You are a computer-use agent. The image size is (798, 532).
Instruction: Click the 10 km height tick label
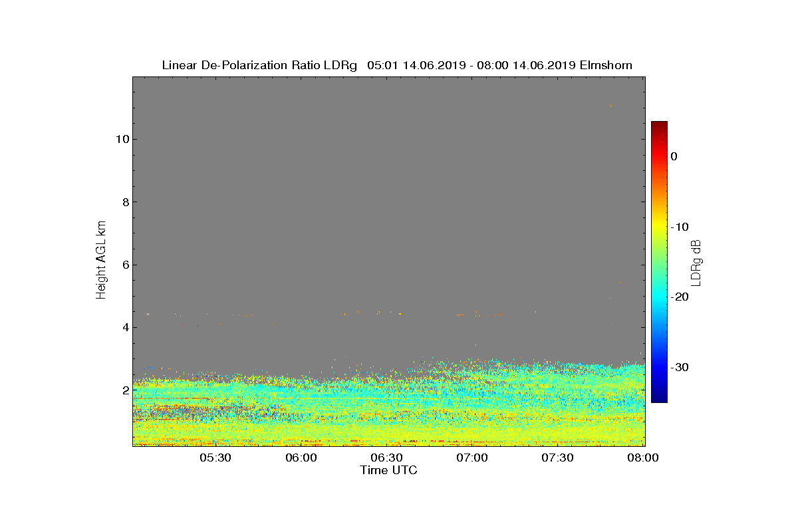[120, 139]
